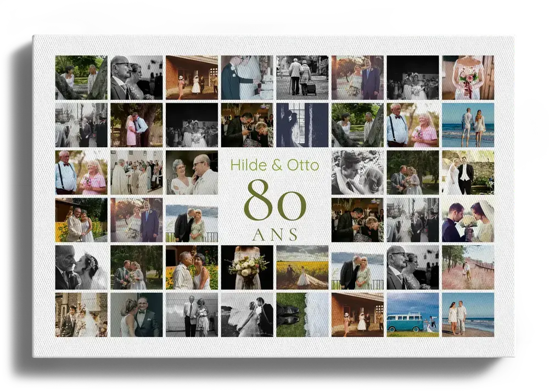Select the black shoes on grass photo

(302, 315)
